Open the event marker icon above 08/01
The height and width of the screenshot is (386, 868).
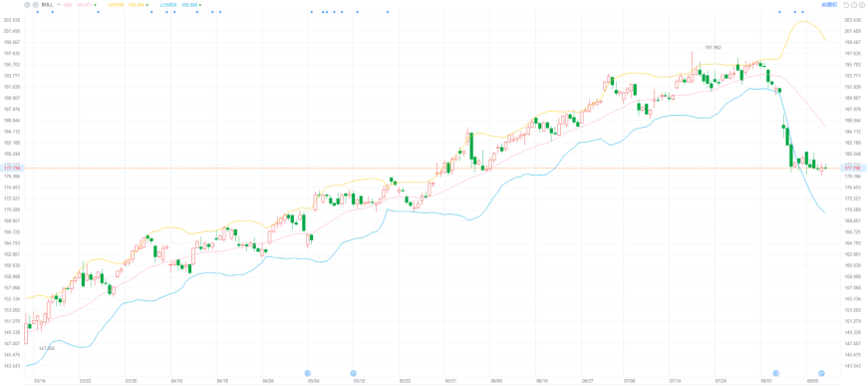776,373
